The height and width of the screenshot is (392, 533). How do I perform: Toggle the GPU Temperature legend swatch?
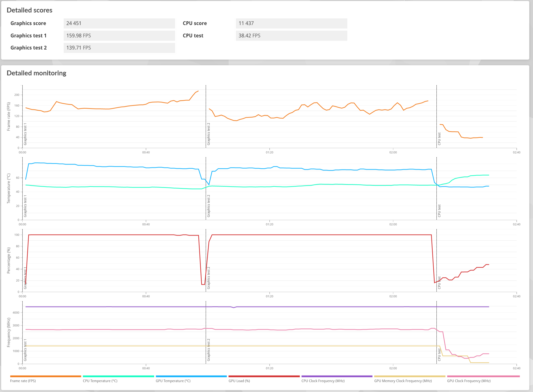191,376
